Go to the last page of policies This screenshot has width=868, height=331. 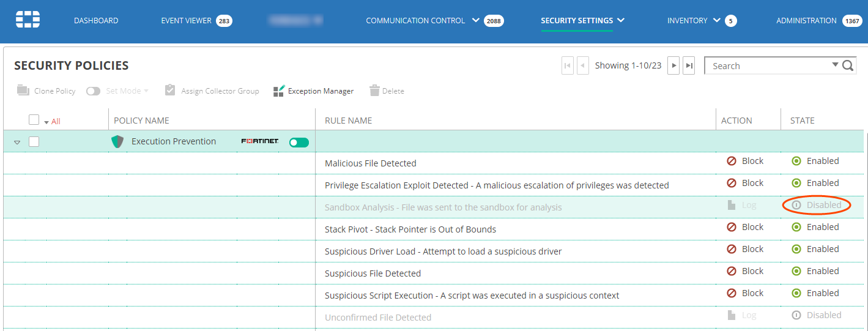[689, 65]
